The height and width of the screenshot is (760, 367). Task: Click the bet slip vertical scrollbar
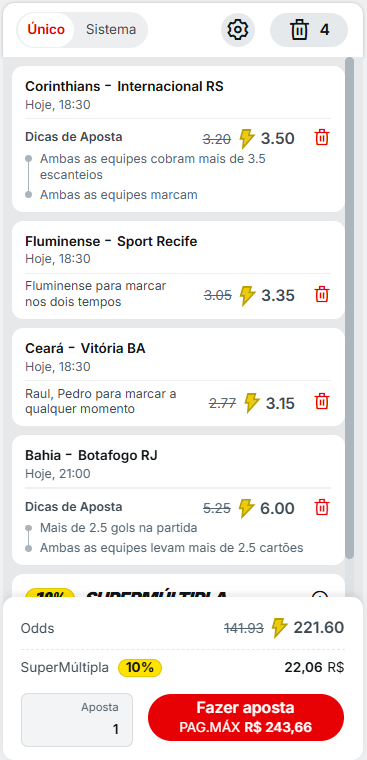350,308
